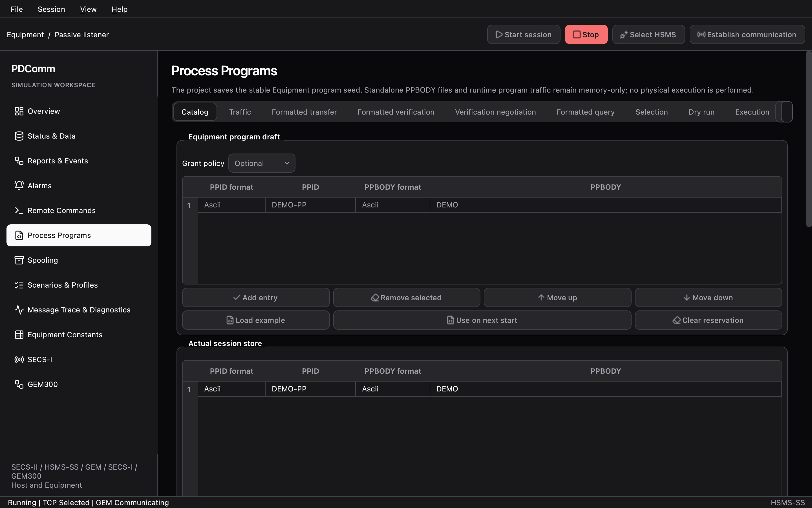Click Use on next start button
Viewport: 812px width, 508px height.
482,320
